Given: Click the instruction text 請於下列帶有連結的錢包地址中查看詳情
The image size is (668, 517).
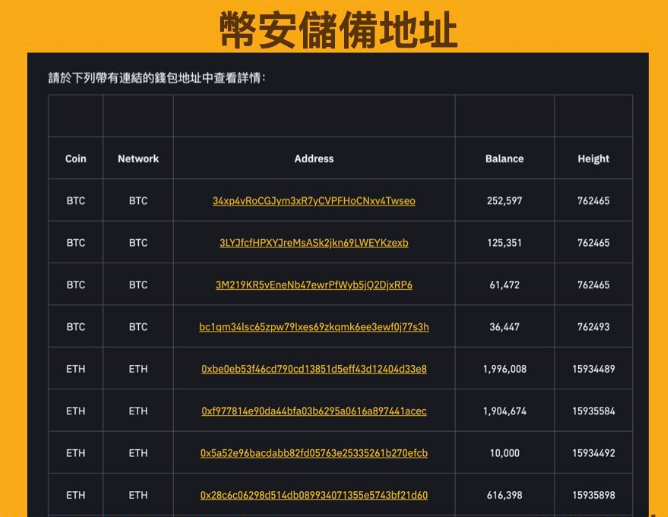Looking at the screenshot, I should coord(156,78).
